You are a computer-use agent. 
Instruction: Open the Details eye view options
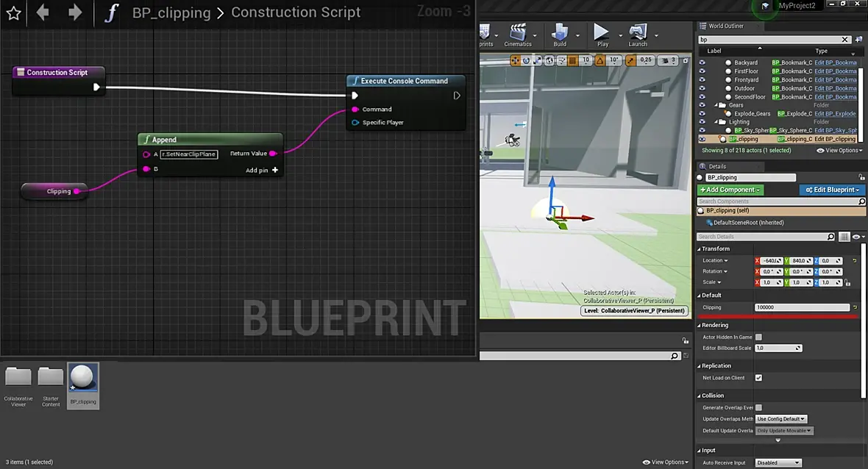pos(858,237)
